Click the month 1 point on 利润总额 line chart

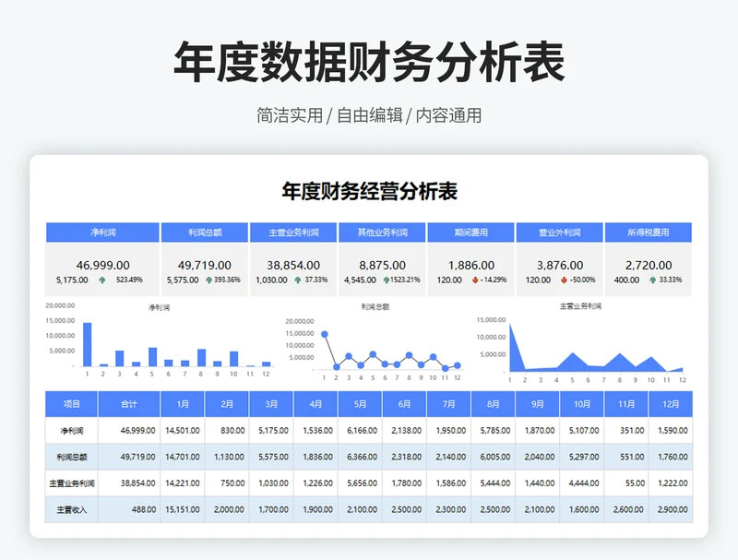pos(325,335)
